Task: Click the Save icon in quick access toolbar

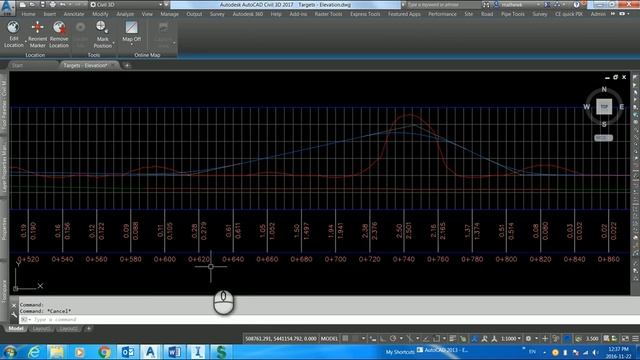Action: 42,4
